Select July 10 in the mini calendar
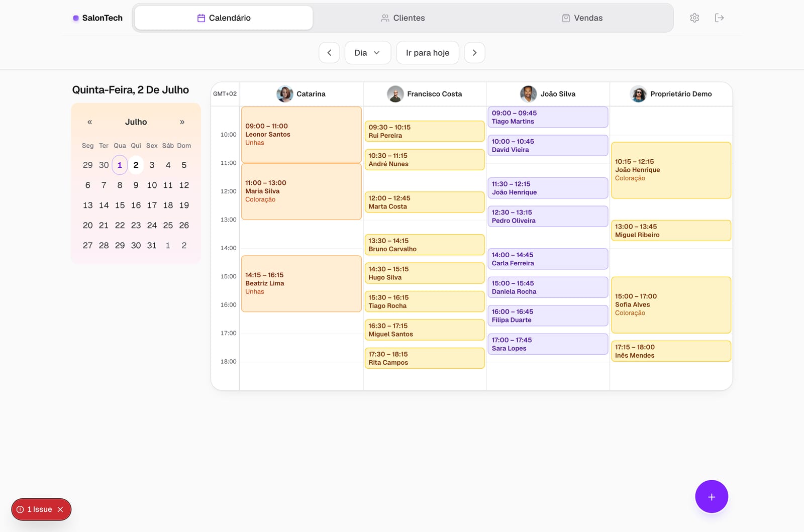Image resolution: width=804 pixels, height=532 pixels. (152, 185)
